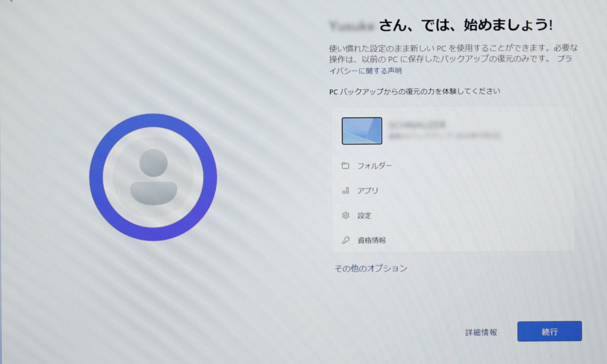Select the アプリ row label

tap(368, 191)
